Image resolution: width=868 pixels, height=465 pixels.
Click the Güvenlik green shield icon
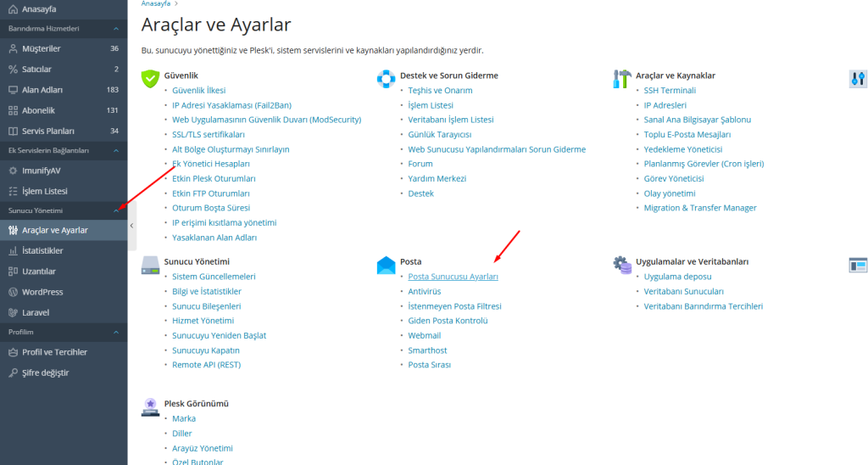pyautogui.click(x=150, y=79)
